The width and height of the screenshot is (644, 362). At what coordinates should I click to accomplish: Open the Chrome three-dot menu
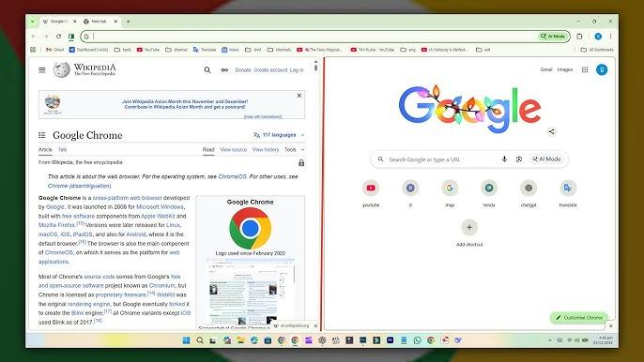[x=611, y=37]
